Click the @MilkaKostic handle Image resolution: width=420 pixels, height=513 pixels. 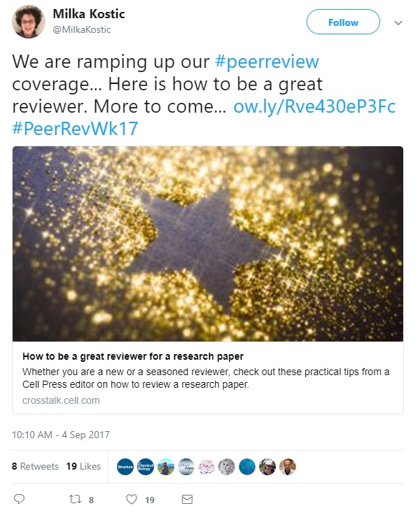pos(82,29)
